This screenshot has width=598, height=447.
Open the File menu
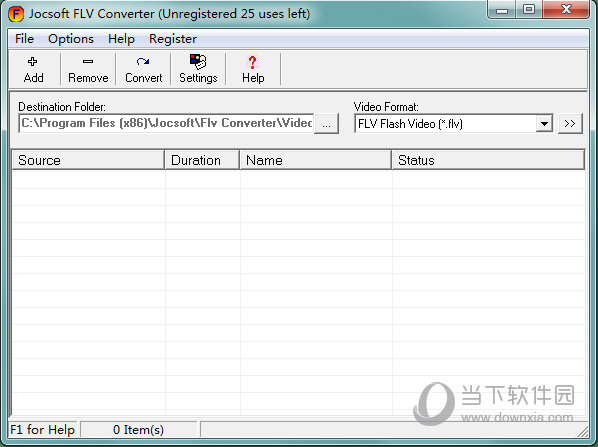(24, 39)
